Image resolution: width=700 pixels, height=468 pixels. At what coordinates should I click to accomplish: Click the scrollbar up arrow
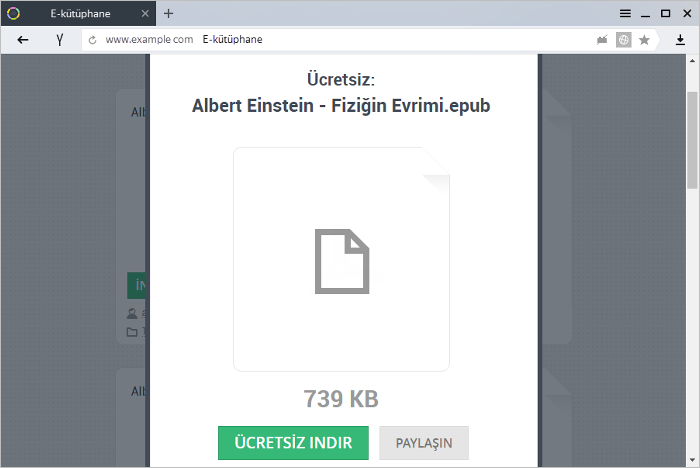692,60
